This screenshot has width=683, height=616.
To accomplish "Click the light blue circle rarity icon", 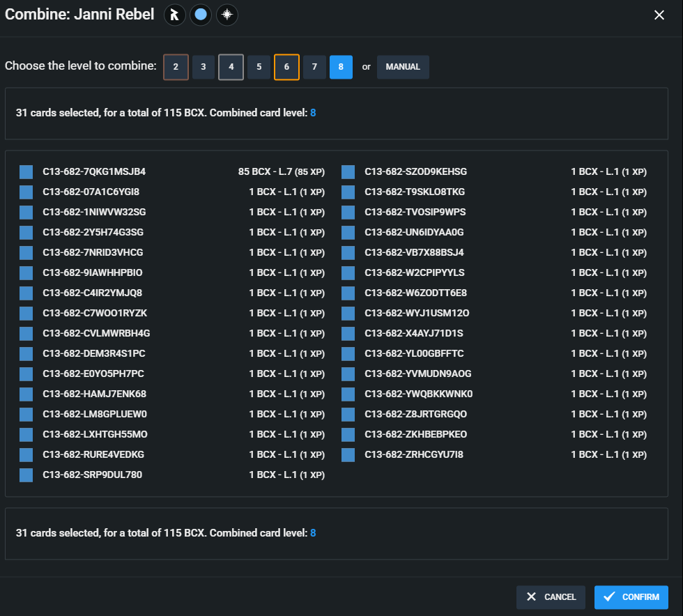I will pos(201,15).
